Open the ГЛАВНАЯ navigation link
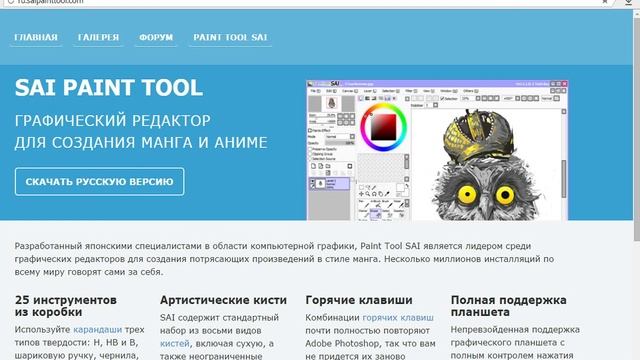 click(x=36, y=38)
